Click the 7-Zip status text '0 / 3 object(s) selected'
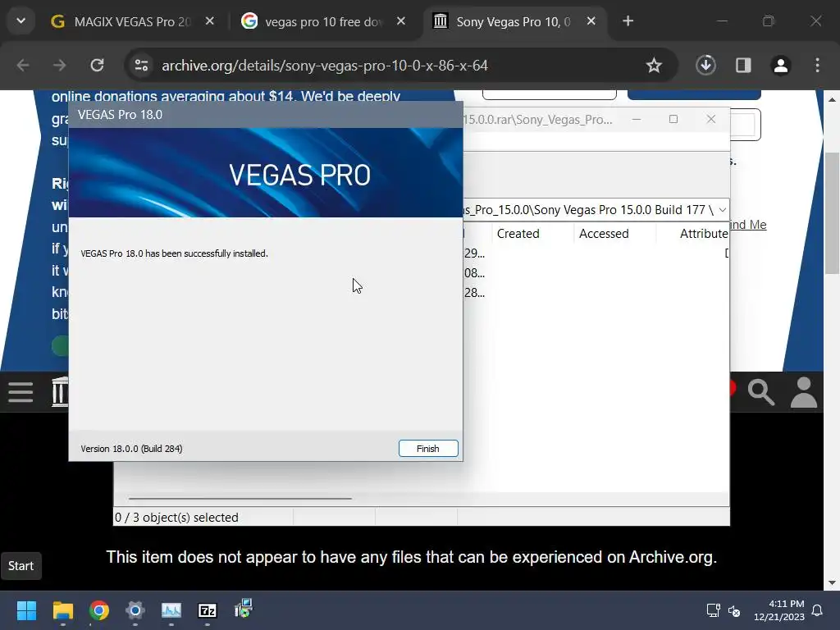This screenshot has height=630, width=840. tap(176, 518)
